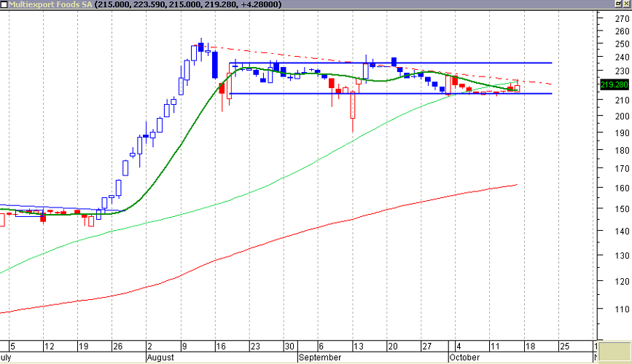The height and width of the screenshot is (364, 632).
Task: Click the OHLC values in the title bar
Action: pyautogui.click(x=188, y=4)
